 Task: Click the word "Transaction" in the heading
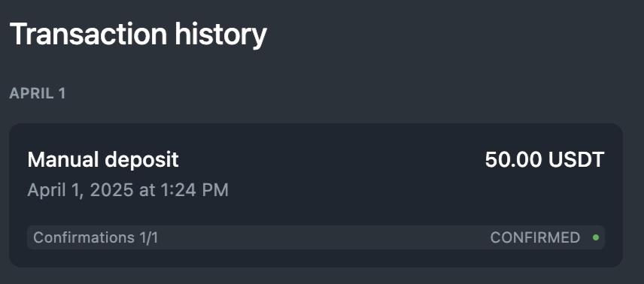tap(88, 34)
